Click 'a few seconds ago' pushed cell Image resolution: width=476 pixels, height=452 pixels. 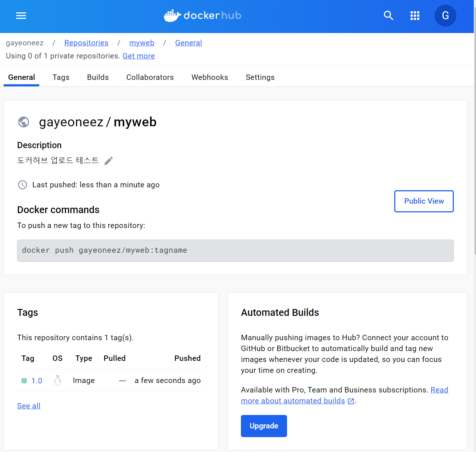[168, 380]
